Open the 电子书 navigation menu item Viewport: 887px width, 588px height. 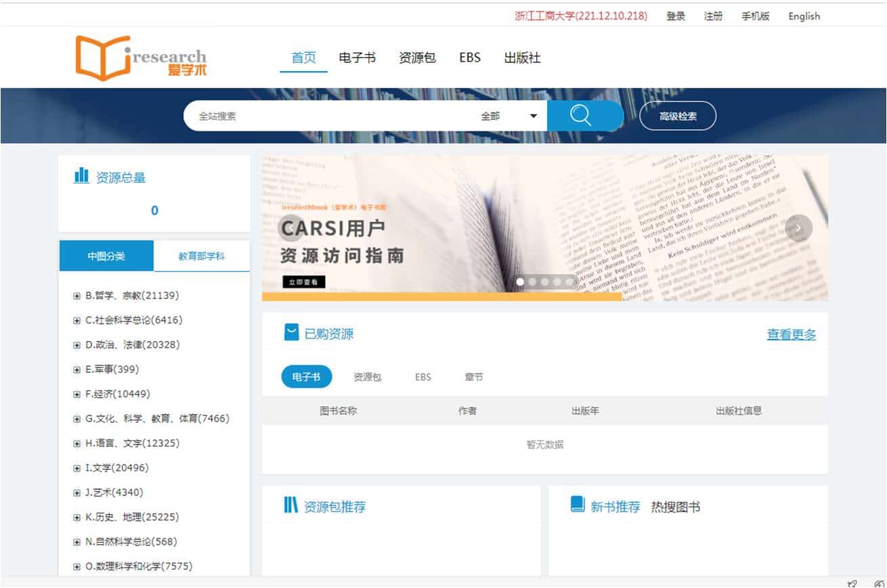[x=357, y=58]
